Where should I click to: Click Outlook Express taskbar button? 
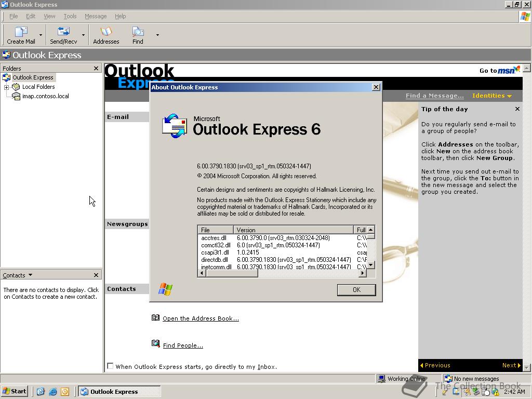119,391
